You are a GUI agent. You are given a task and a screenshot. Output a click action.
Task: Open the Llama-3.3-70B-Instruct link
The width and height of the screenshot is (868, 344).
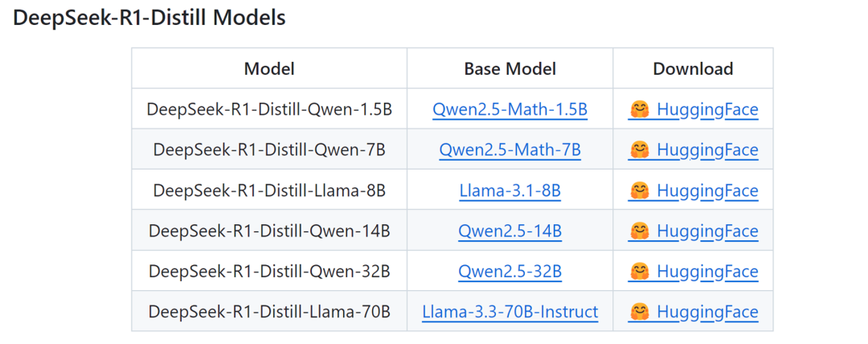point(510,312)
